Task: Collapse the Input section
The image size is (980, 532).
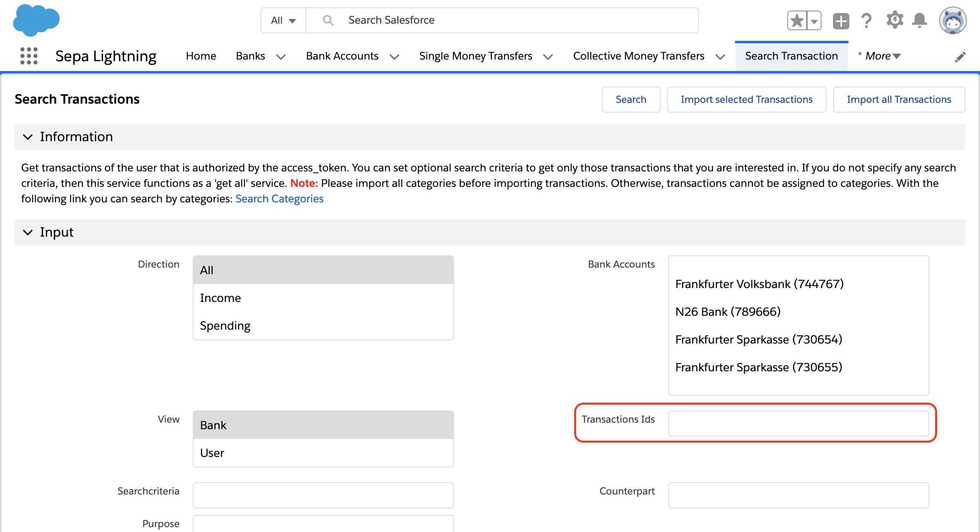Action: [28, 232]
